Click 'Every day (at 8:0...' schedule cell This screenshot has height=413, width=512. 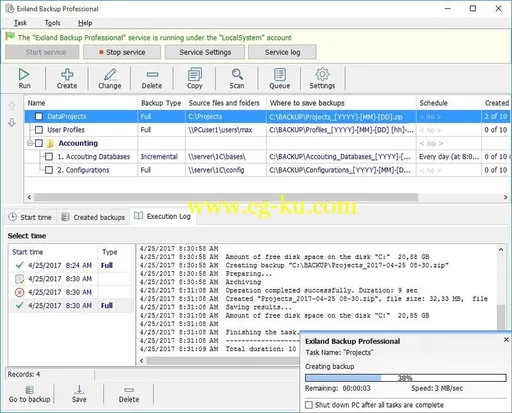click(x=449, y=157)
